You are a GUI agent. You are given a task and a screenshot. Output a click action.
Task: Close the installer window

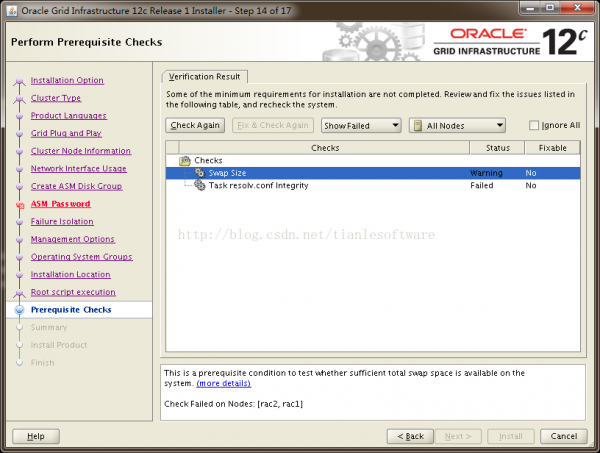click(x=577, y=8)
